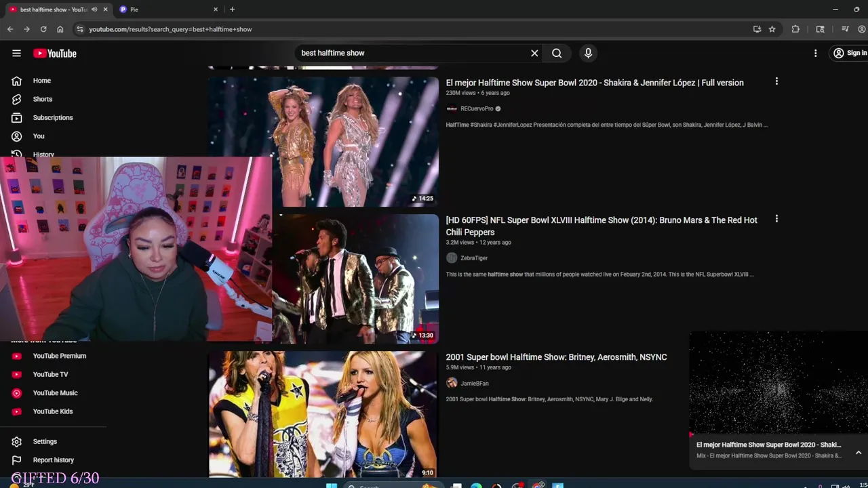Click Shorts icon in sidebar
This screenshot has height=488, width=868.
pyautogui.click(x=16, y=99)
